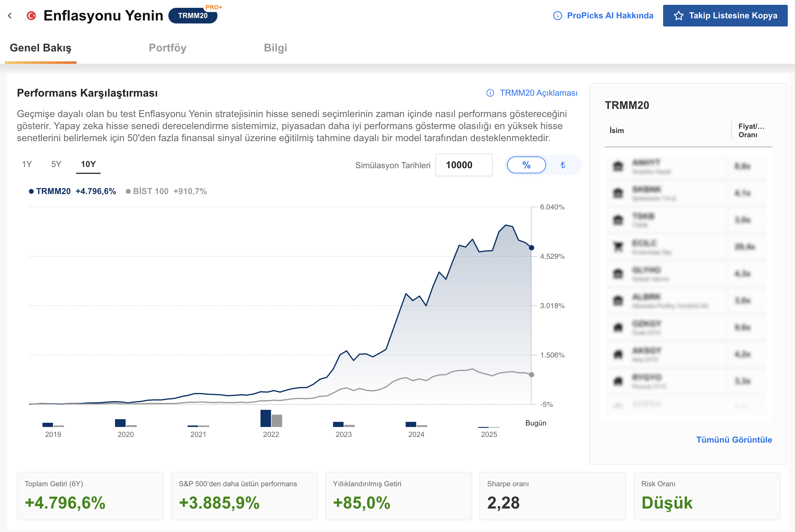Click the Fiyat/... Oranı column header

click(751, 131)
